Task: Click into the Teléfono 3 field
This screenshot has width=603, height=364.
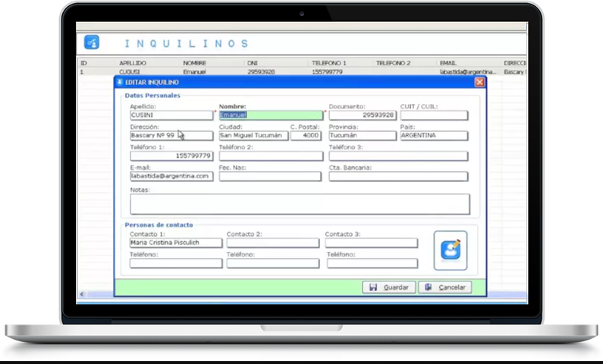Action: pyautogui.click(x=398, y=155)
